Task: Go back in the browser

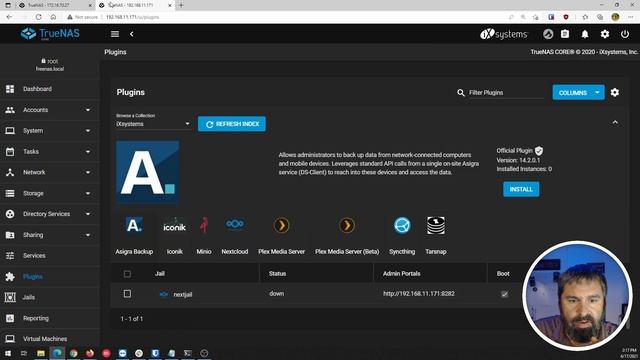Action: tap(9, 17)
